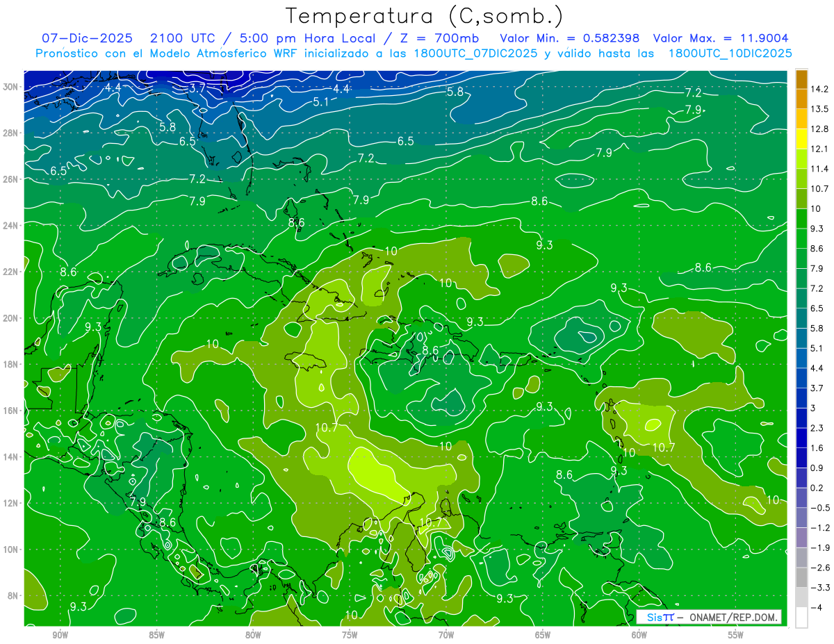
Task: Click the 80W longitude axis label
Action: coord(253,634)
